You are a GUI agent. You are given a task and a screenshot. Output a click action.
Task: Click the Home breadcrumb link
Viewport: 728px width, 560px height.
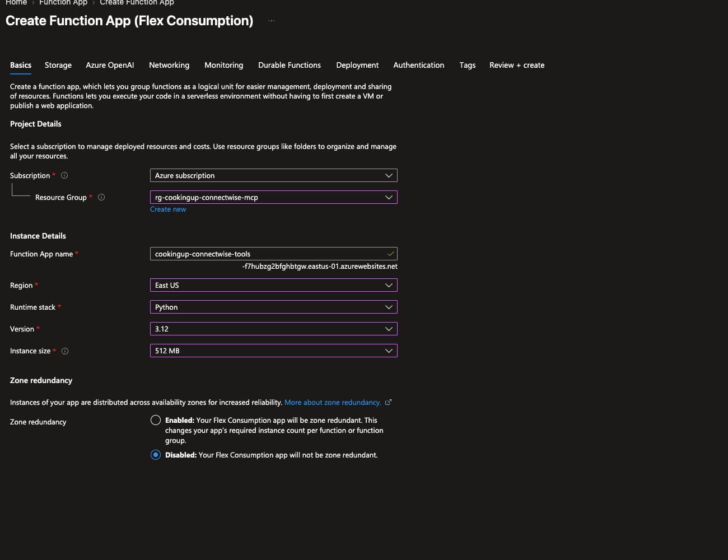[x=16, y=2]
